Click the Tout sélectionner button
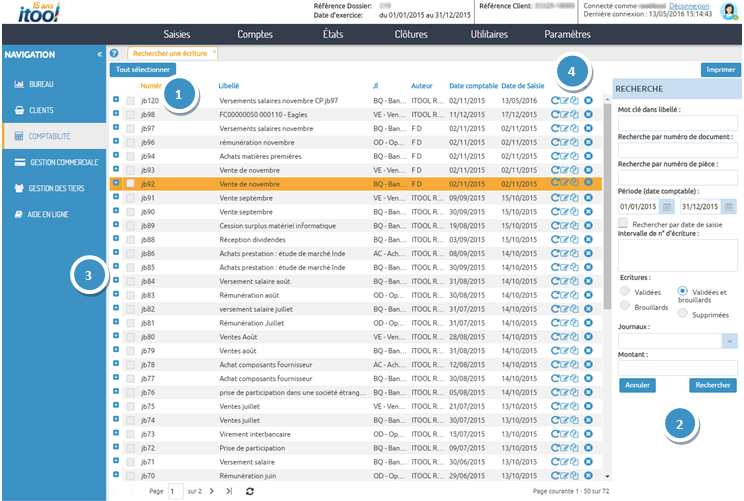This screenshot has height=501, width=744. click(x=143, y=69)
